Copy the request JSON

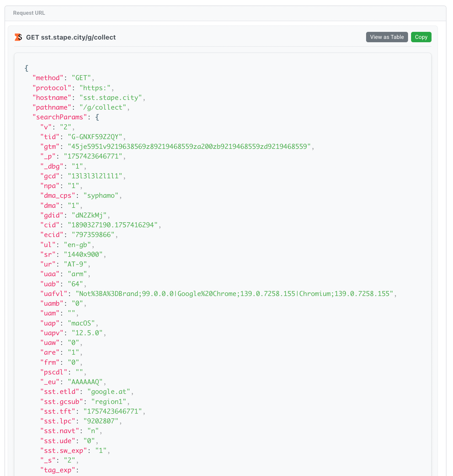421,37
